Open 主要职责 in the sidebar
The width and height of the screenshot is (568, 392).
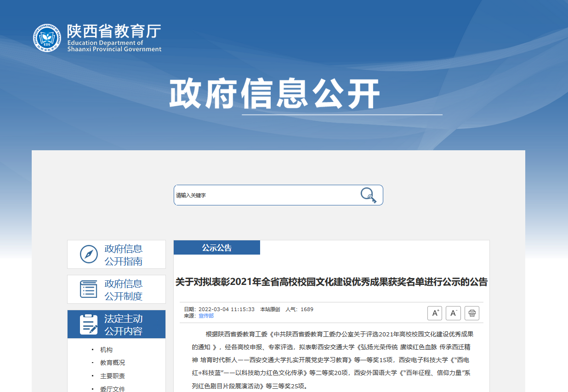pos(112,376)
